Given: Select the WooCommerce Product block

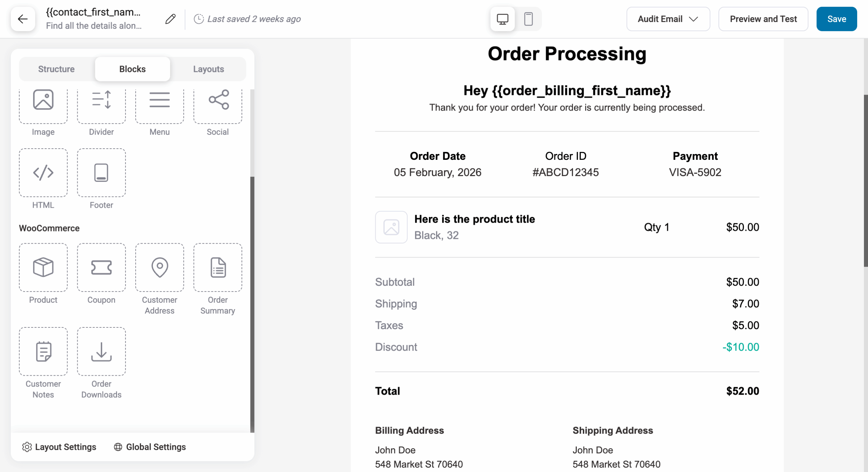Looking at the screenshot, I should pos(43,267).
